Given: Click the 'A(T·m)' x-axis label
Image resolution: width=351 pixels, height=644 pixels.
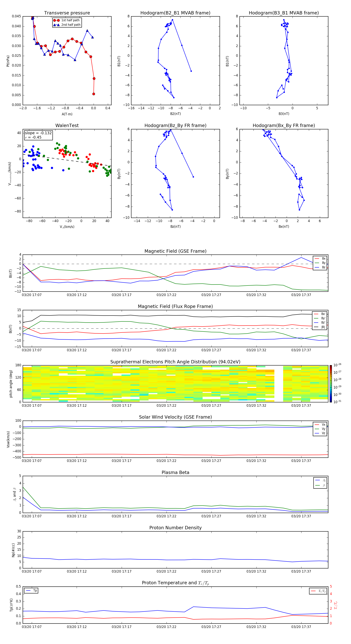Looking at the screenshot, I should [x=67, y=114].
